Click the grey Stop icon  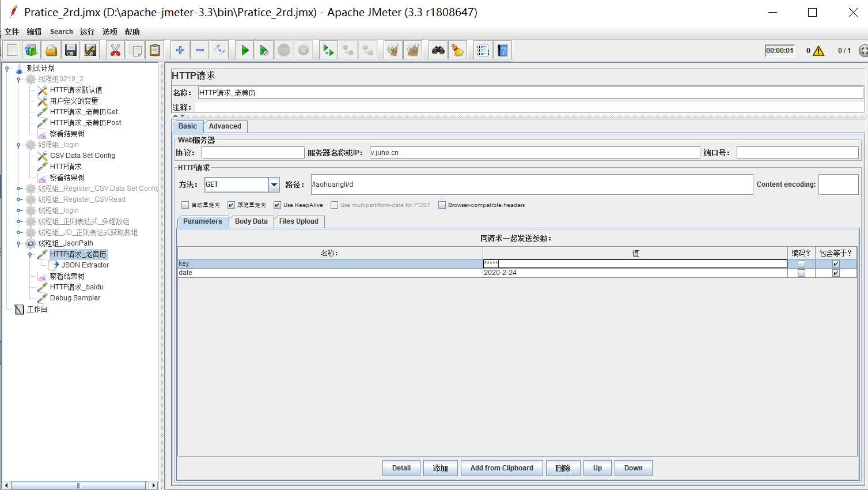point(284,50)
